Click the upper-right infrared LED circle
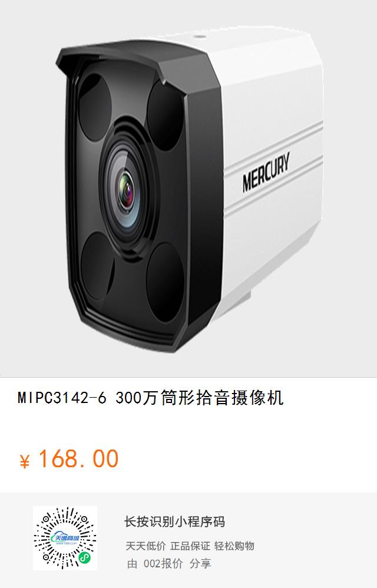The image size is (377, 588). 165,114
